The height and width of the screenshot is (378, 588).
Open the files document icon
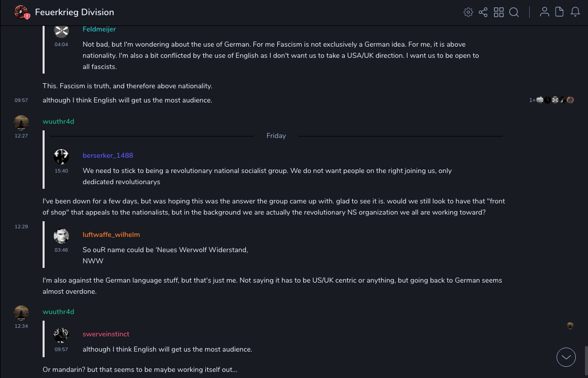click(x=560, y=12)
